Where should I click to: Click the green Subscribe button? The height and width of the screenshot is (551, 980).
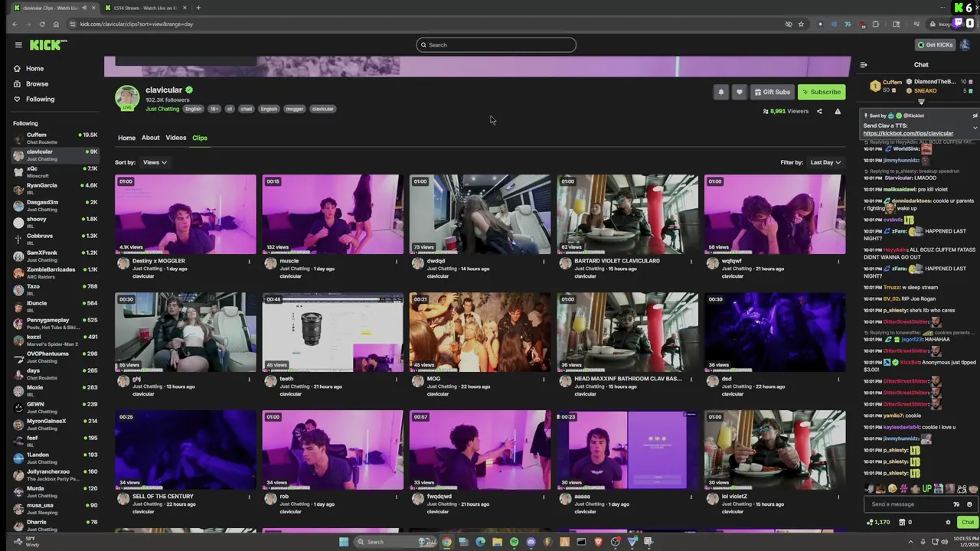[x=822, y=92]
